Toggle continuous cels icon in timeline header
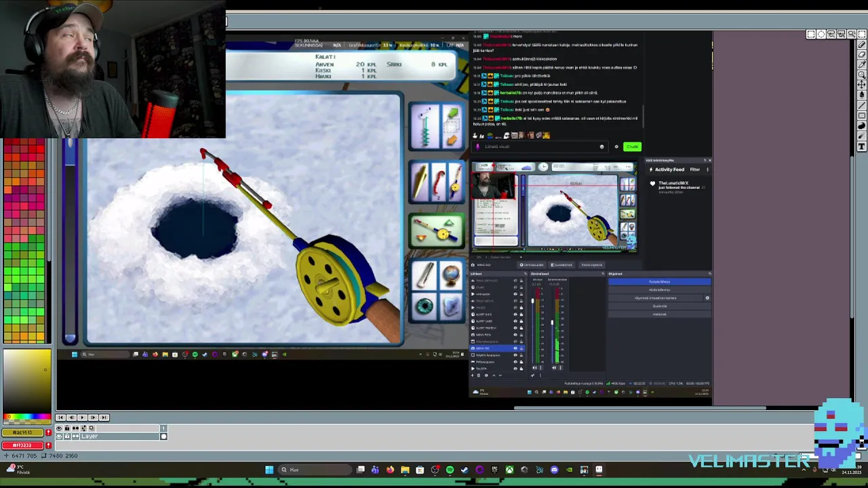 click(75, 428)
